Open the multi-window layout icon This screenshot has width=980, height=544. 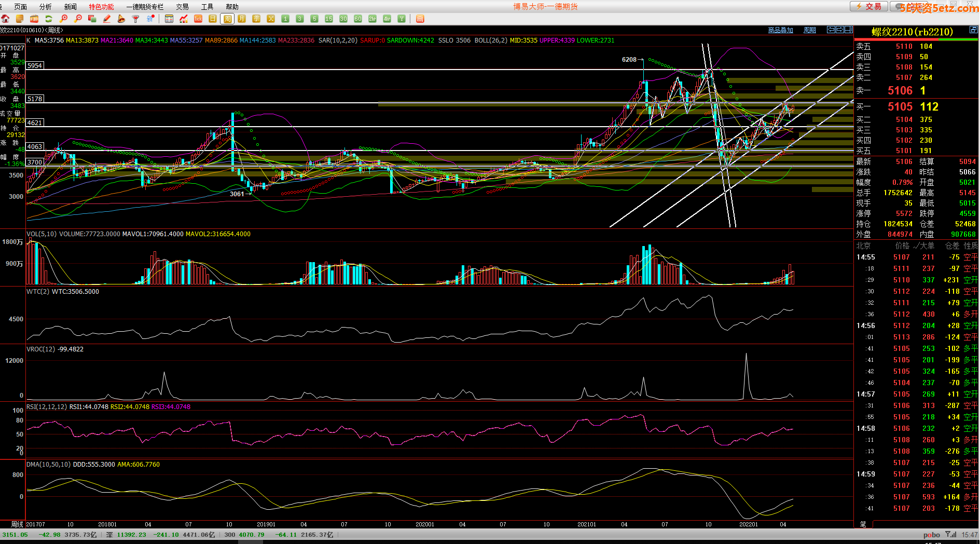click(92, 19)
